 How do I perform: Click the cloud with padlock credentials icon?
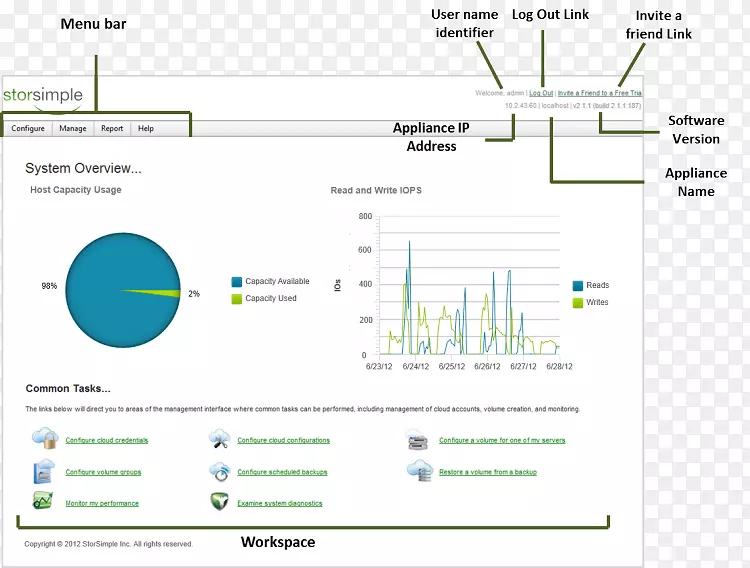coord(45,438)
